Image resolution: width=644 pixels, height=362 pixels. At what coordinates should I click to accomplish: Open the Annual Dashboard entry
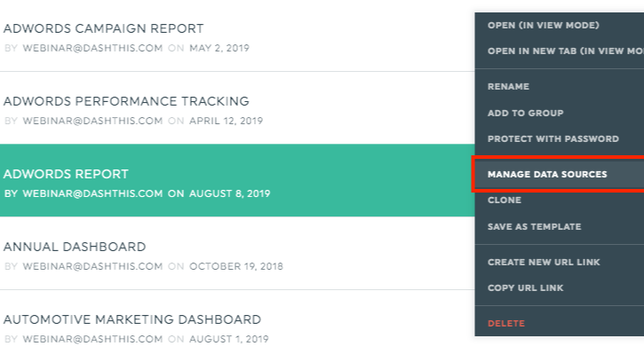click(x=75, y=247)
